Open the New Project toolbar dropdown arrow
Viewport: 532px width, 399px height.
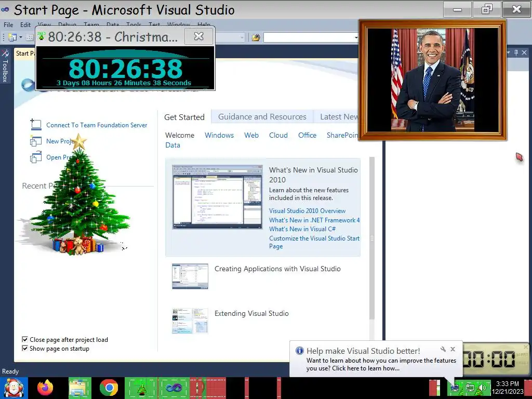21,37
